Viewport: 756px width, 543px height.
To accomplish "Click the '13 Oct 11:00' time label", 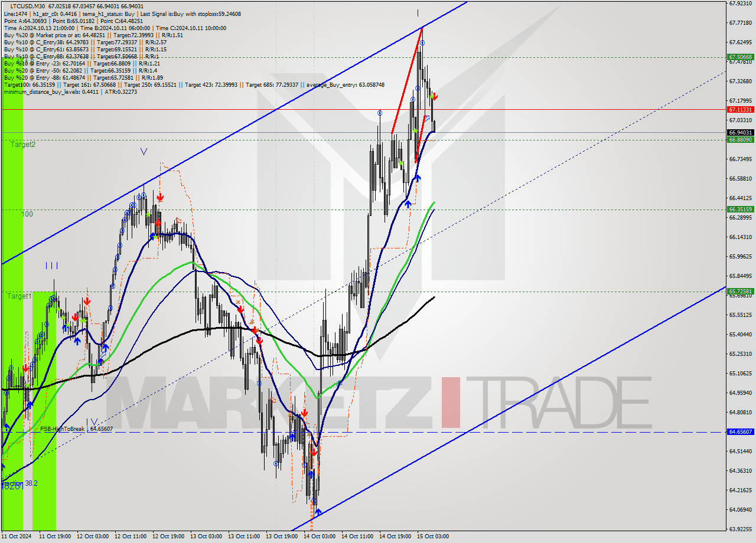I will (245, 537).
